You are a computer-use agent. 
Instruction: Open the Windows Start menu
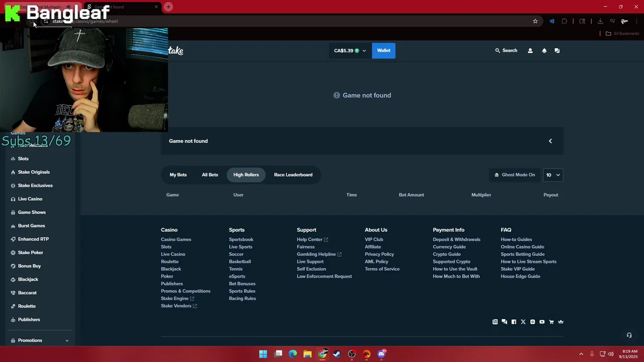pos(263,354)
